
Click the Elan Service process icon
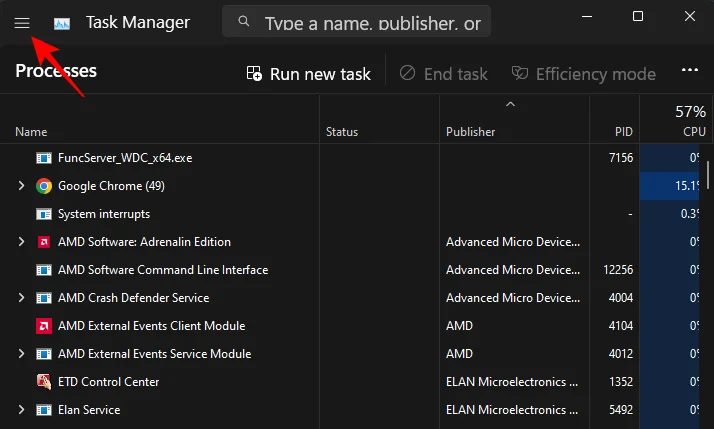click(x=44, y=410)
